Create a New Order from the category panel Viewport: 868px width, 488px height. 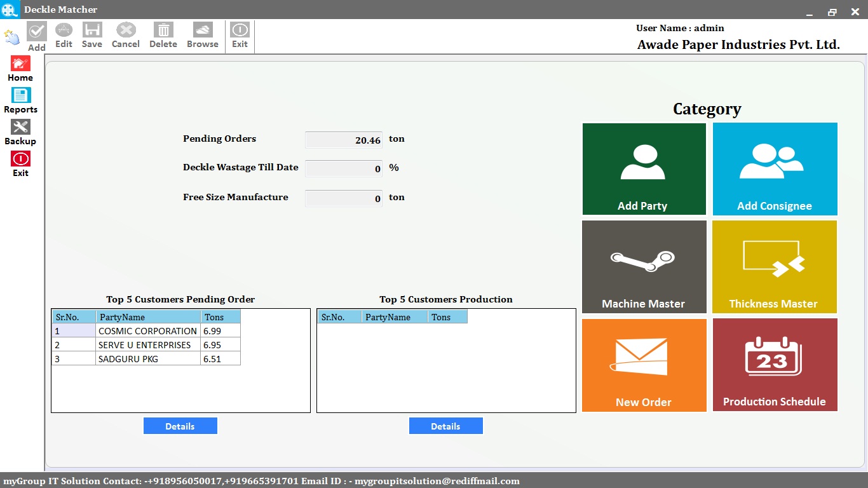pos(644,364)
